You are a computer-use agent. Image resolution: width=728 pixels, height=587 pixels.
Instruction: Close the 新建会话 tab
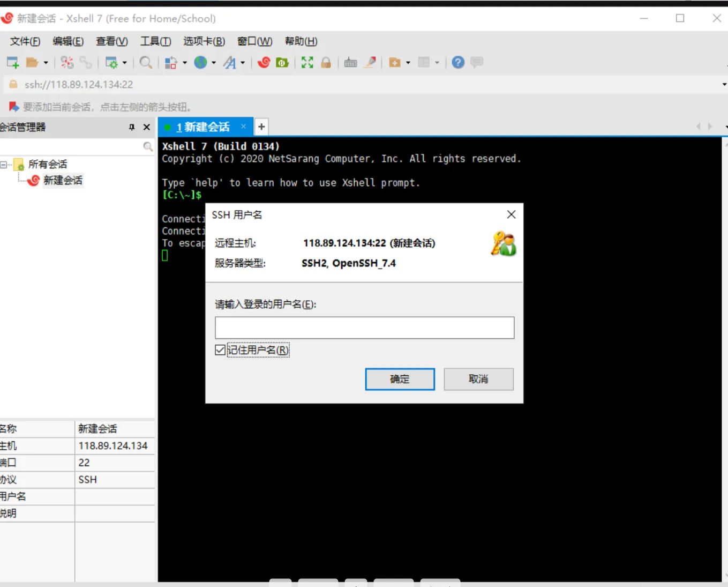point(243,127)
